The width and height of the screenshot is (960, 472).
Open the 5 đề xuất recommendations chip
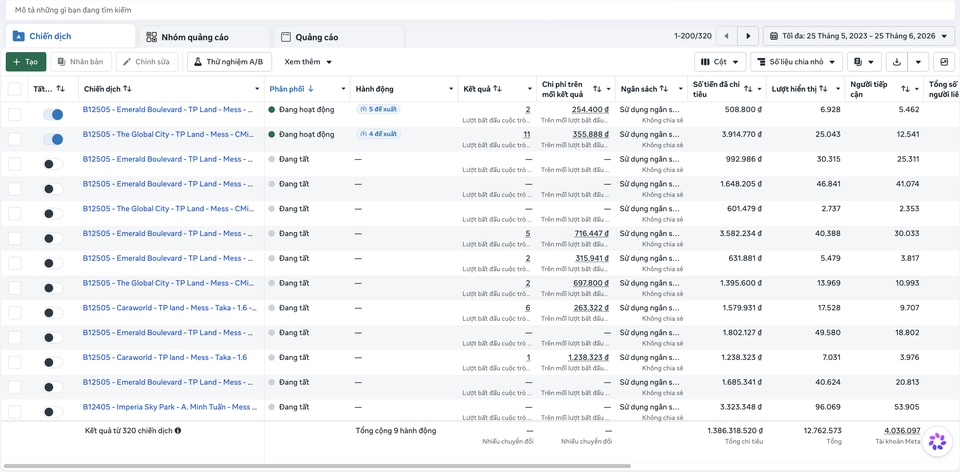(x=378, y=109)
